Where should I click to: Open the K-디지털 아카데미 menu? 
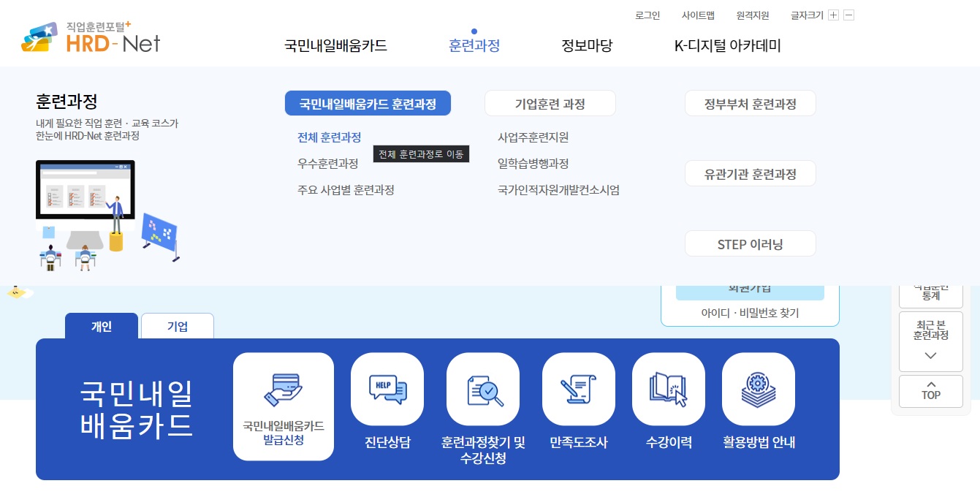pos(727,45)
